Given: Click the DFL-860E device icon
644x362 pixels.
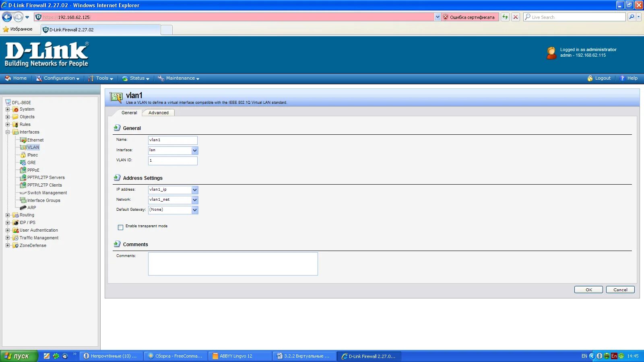Looking at the screenshot, I should pyautogui.click(x=8, y=102).
